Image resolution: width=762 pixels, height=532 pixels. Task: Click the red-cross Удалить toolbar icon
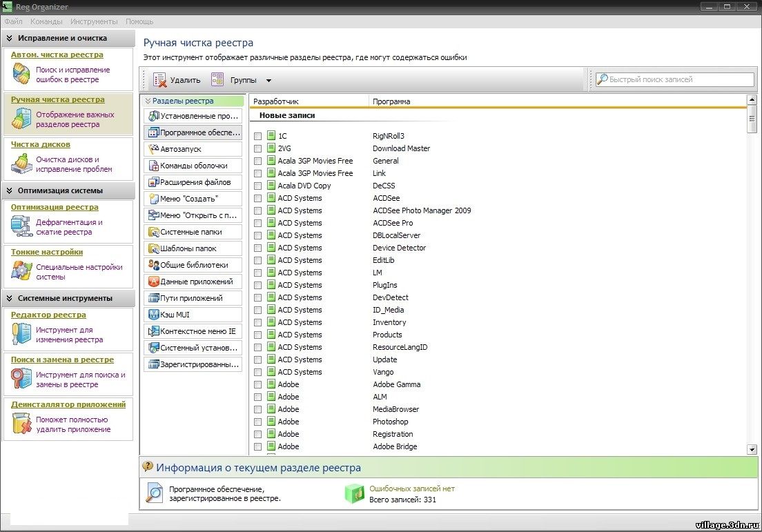click(x=160, y=80)
